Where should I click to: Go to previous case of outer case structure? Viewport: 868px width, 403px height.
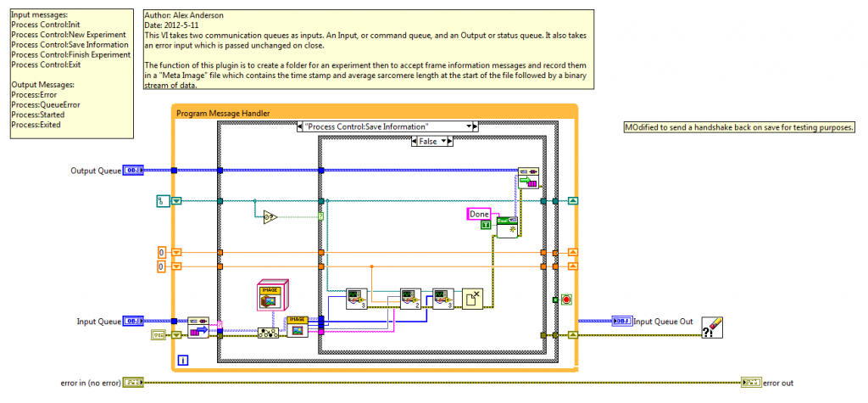pos(301,126)
